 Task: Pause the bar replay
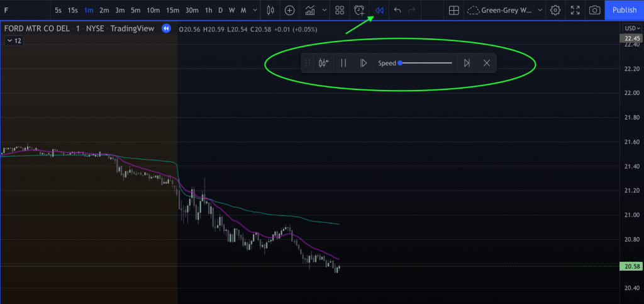pos(344,64)
